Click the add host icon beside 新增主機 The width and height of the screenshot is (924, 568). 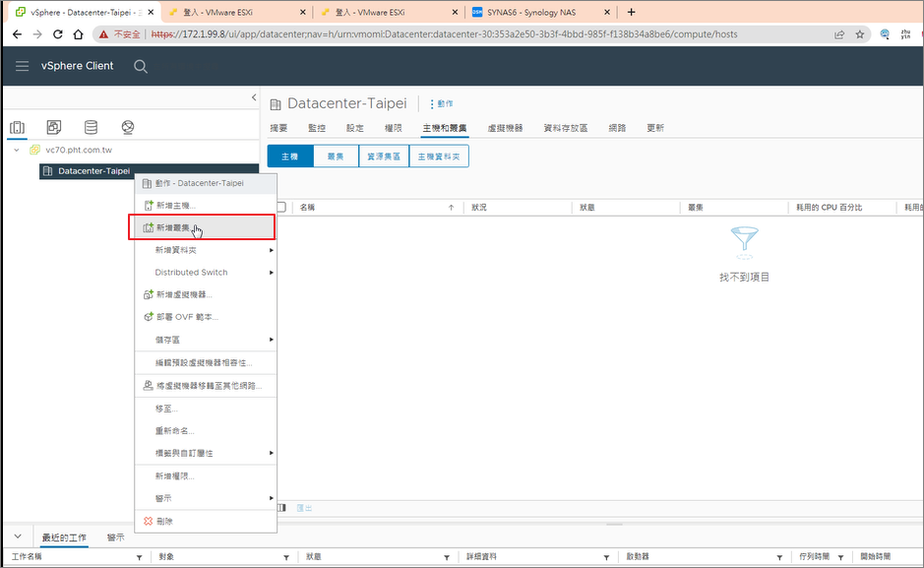148,206
